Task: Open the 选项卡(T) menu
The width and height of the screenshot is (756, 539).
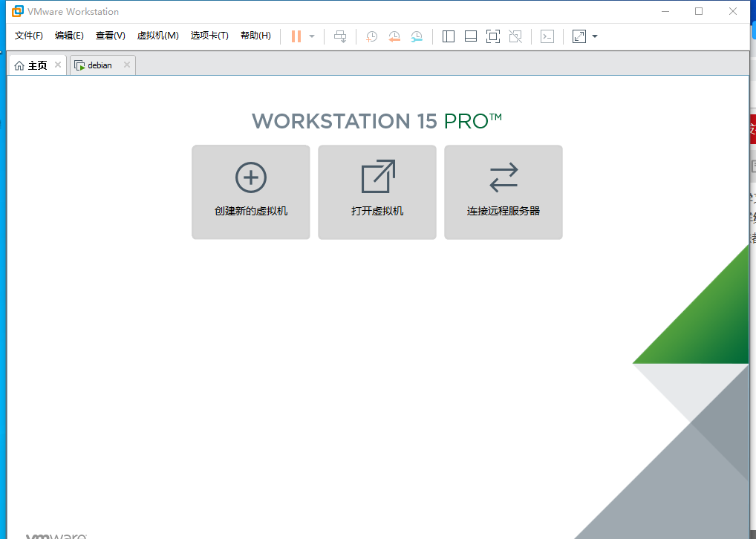Action: (x=209, y=36)
